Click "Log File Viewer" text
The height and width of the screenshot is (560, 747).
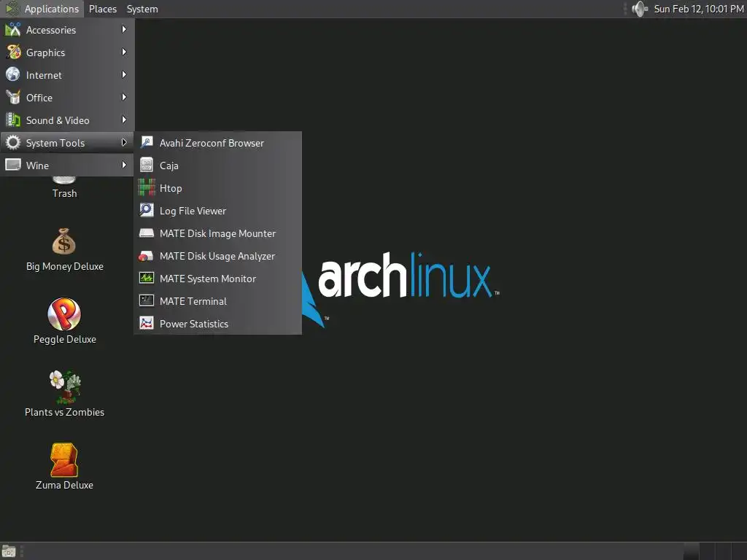[193, 211]
